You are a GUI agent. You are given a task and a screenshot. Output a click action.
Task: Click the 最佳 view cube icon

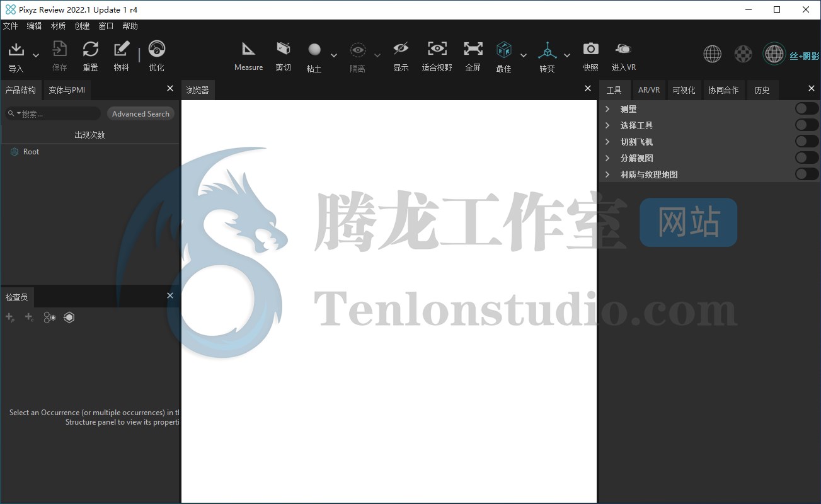503,50
